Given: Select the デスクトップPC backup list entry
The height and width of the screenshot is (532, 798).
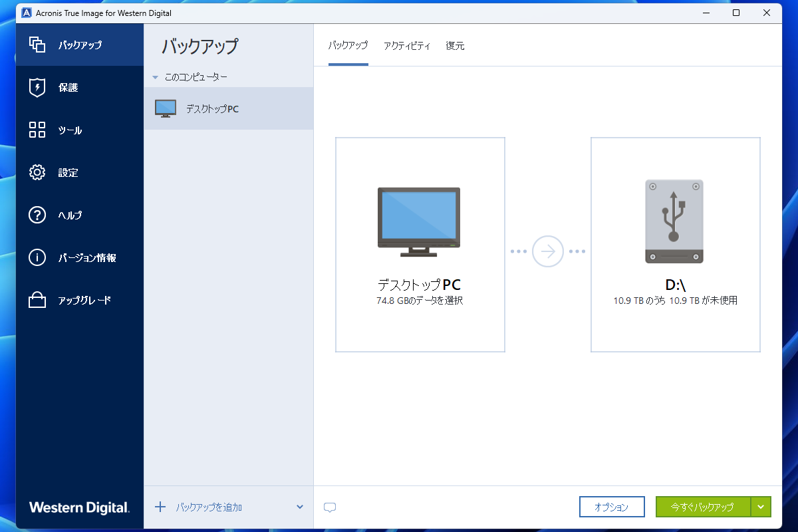Looking at the screenshot, I should tap(213, 108).
